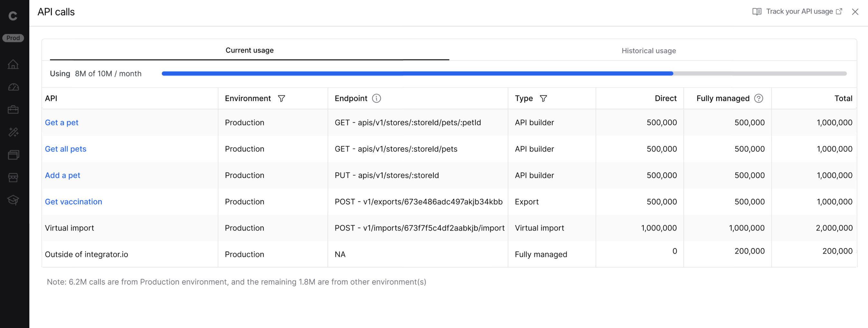The height and width of the screenshot is (328, 868).
Task: Click the 8M of 10M / month text
Action: [108, 73]
